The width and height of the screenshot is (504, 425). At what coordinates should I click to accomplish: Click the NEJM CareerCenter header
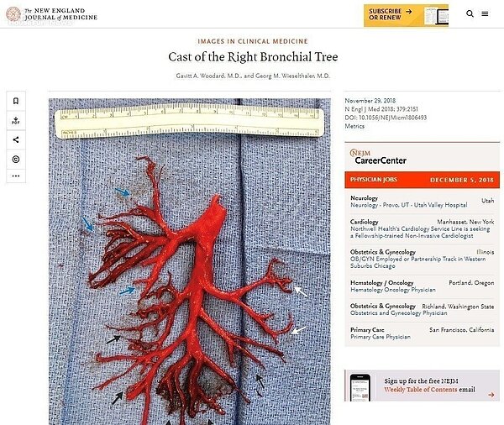click(x=378, y=157)
